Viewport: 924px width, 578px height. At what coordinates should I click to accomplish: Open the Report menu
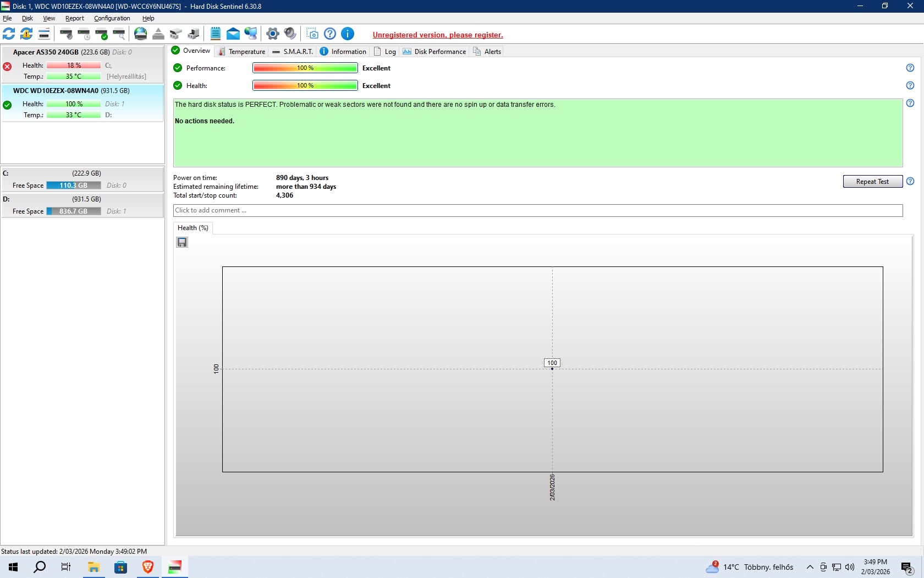pyautogui.click(x=75, y=18)
